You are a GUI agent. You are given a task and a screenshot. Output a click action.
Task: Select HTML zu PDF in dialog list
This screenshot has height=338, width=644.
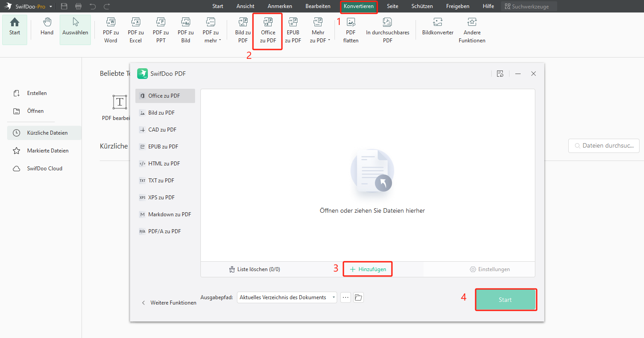(165, 164)
